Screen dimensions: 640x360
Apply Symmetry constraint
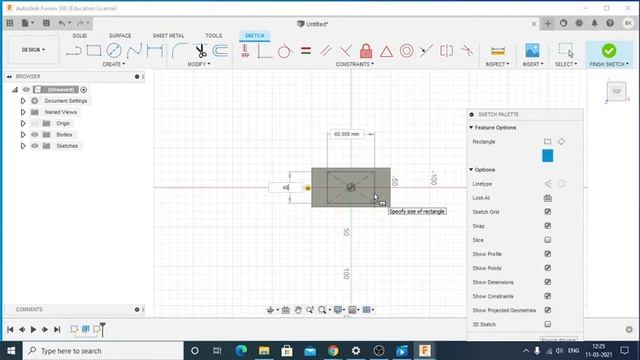tap(447, 51)
